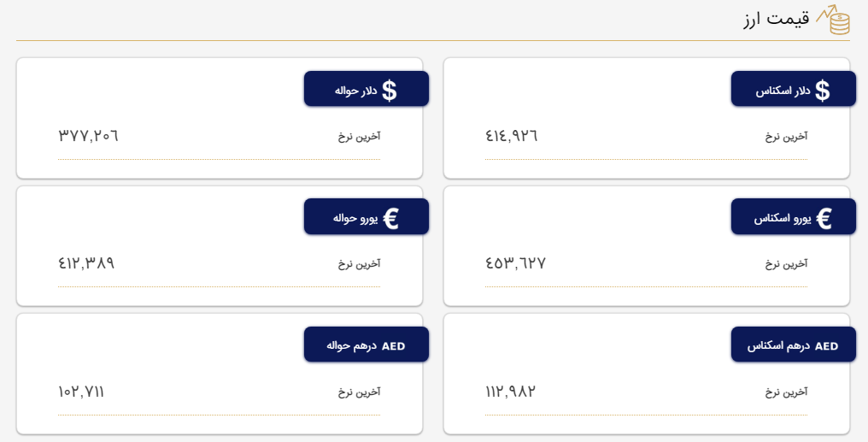Screen dimensions: 868x442
Task: Click the latest rate value for دلار اسکناس
Action: (x=512, y=136)
